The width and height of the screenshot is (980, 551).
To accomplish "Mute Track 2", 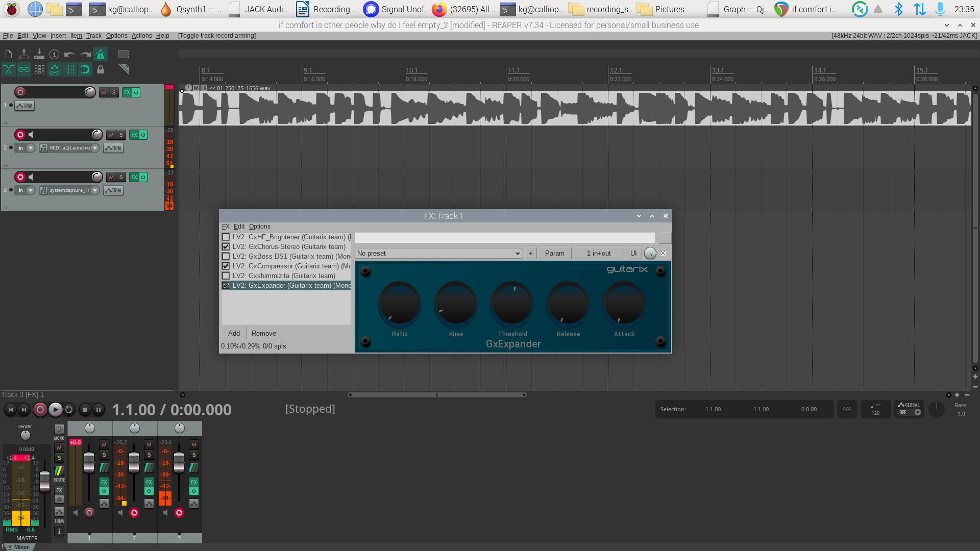I will coord(110,135).
